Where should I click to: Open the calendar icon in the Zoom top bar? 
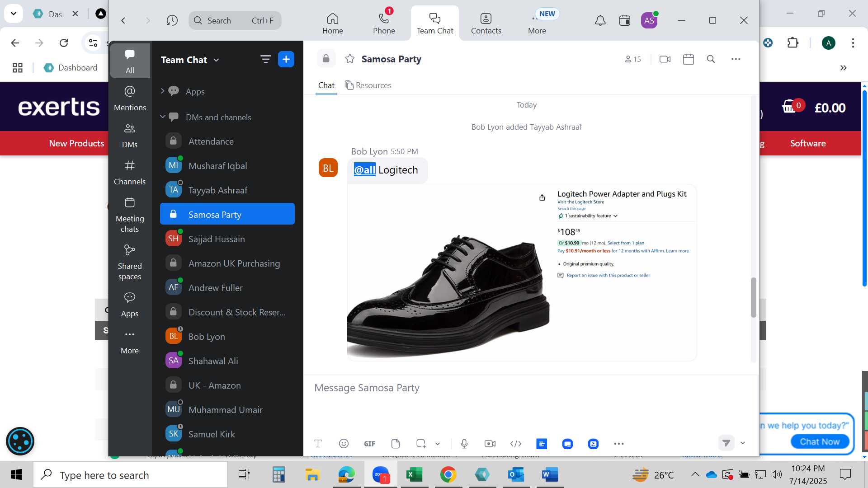pyautogui.click(x=624, y=20)
